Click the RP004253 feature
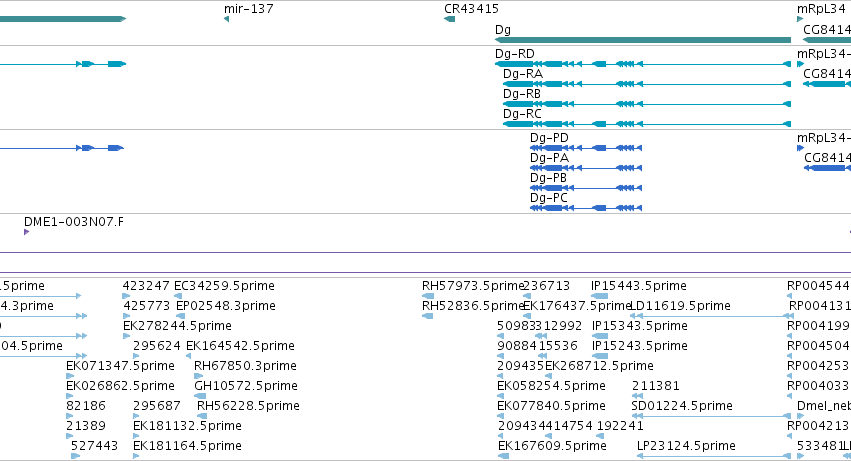The height and width of the screenshot is (461, 851). (x=790, y=376)
